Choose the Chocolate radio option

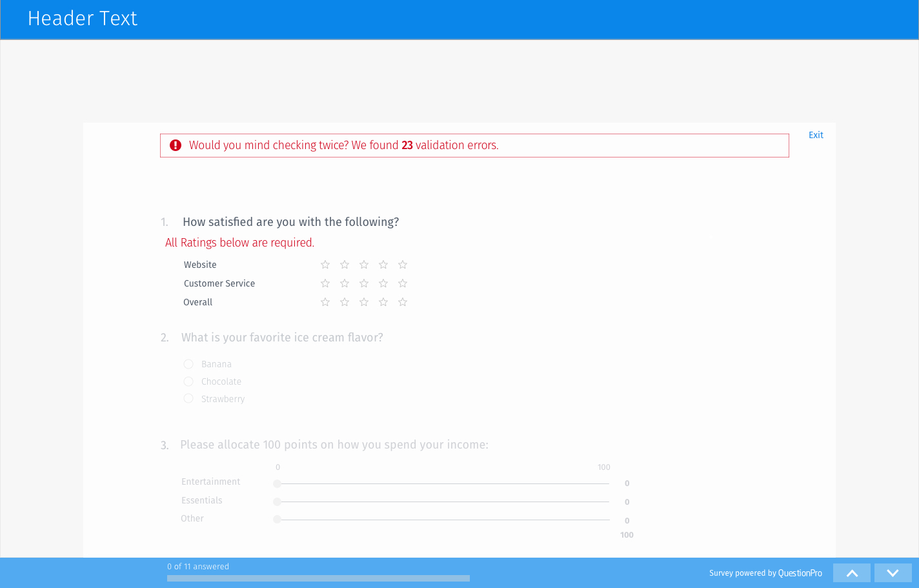188,381
